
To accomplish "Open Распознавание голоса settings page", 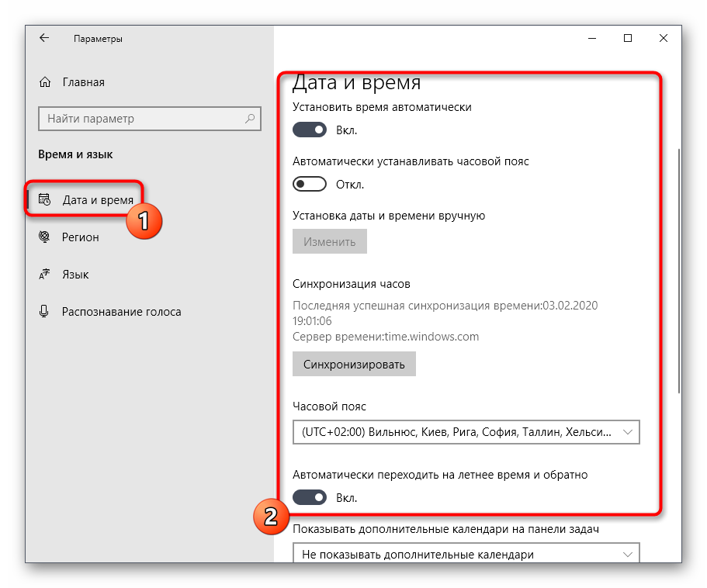I will [x=121, y=312].
